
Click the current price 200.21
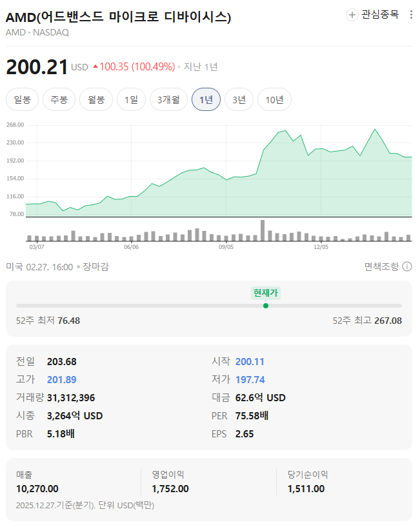click(37, 67)
